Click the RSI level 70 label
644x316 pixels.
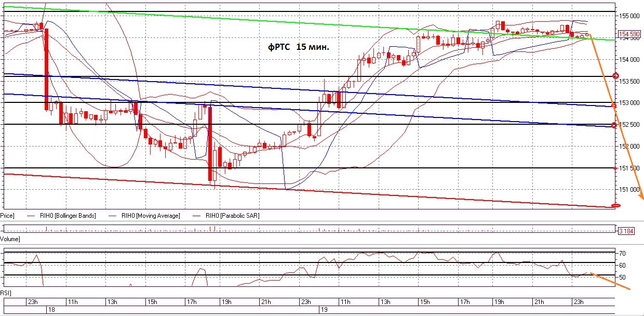click(622, 254)
